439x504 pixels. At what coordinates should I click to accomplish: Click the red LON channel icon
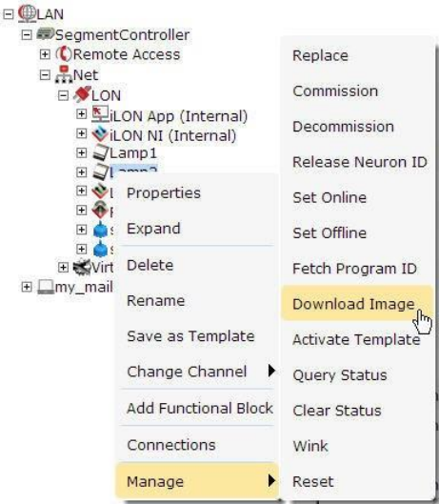82,94
